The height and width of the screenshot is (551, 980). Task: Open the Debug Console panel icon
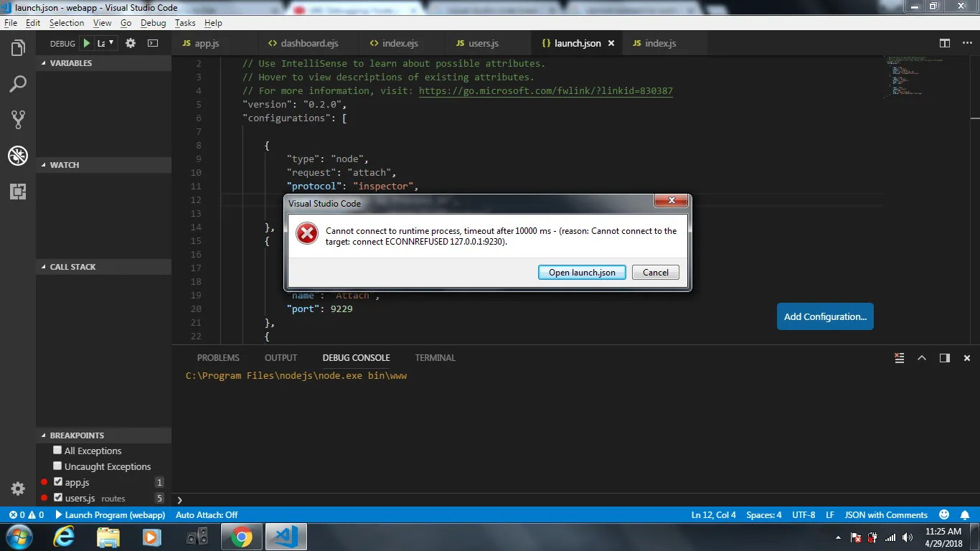tap(356, 357)
